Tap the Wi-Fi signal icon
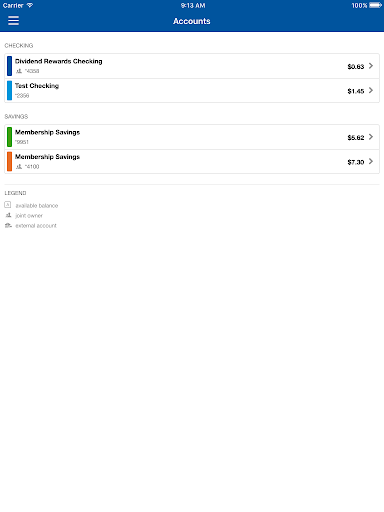 click(x=30, y=5)
